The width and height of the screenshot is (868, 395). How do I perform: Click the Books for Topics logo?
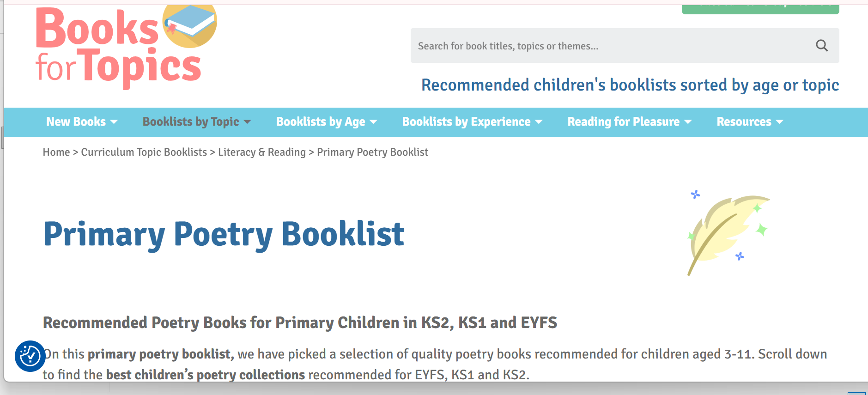(126, 46)
